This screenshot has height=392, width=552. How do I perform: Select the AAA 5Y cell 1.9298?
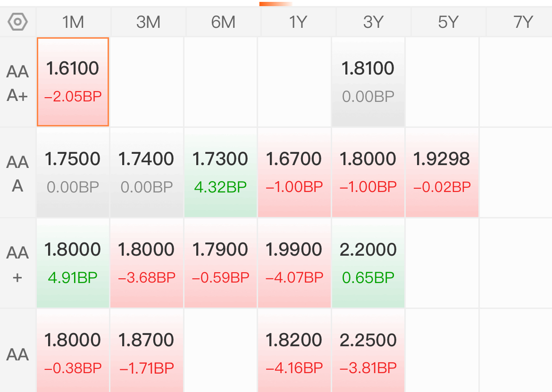(x=442, y=173)
